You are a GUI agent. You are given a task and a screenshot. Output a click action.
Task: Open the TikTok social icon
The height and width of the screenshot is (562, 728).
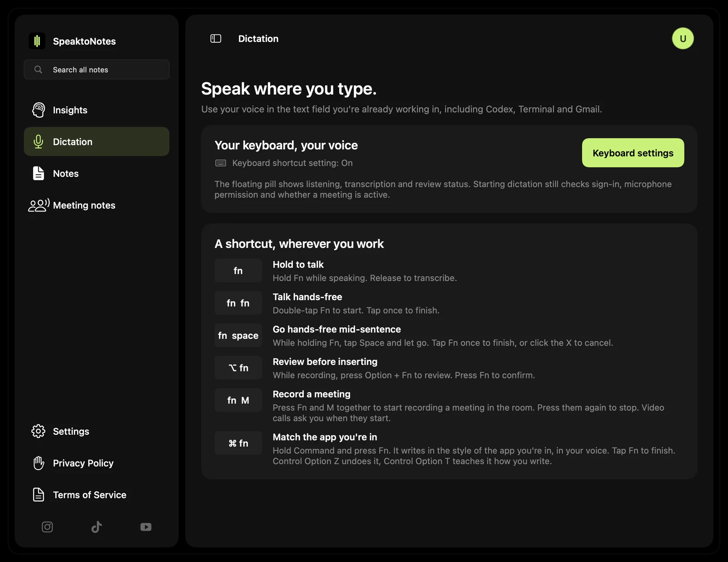96,527
